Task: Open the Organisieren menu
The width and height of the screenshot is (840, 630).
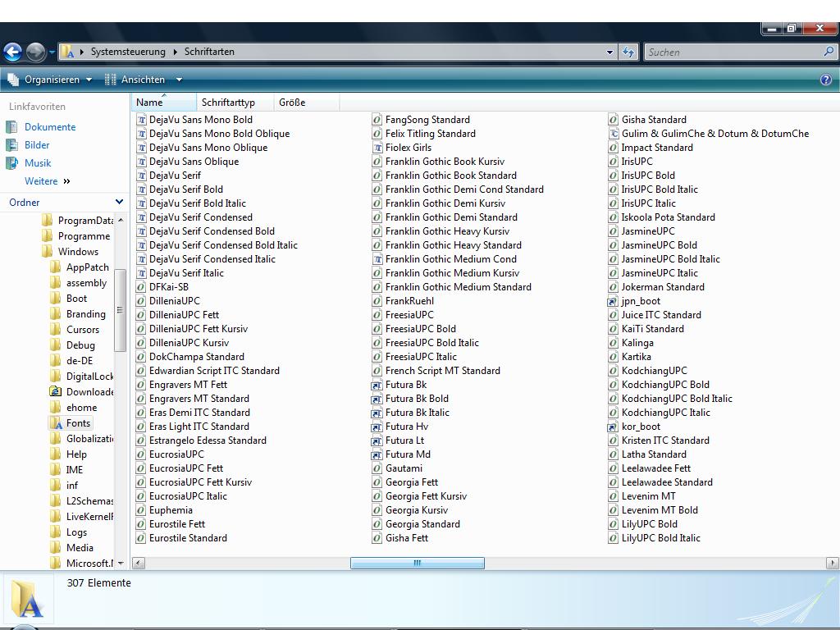Action: coord(49,80)
